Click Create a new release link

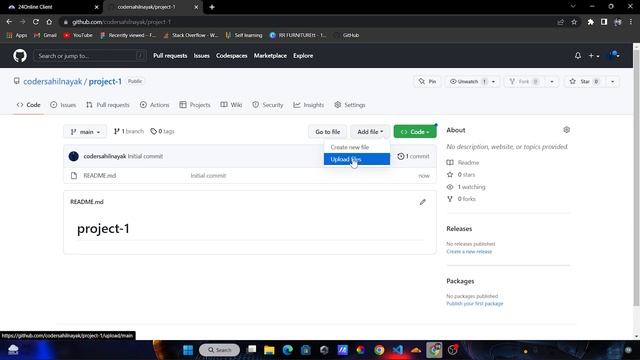(x=469, y=251)
